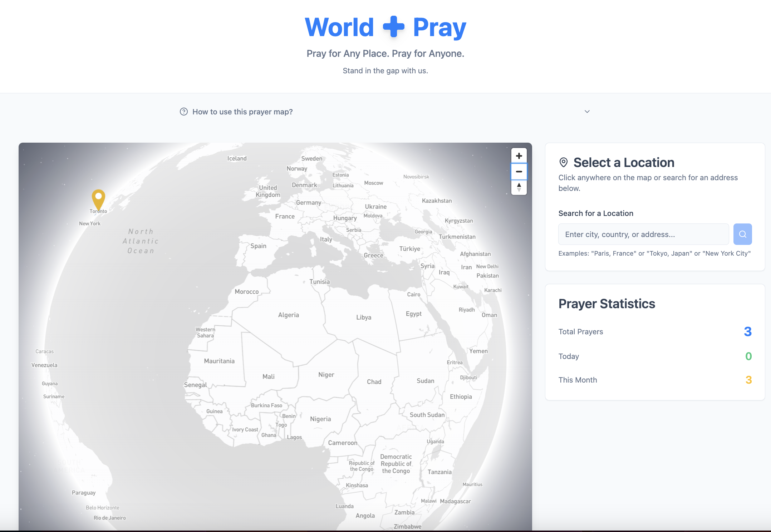Viewport: 771px width, 532px height.
Task: Zoom out using the minus map control
Action: (519, 172)
